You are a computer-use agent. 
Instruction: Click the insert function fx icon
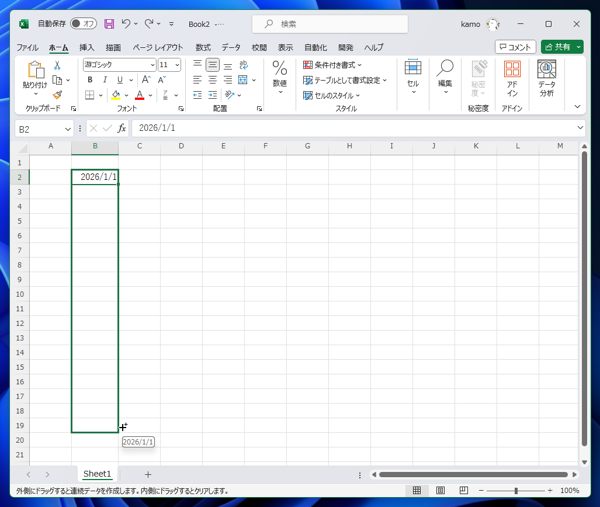121,128
